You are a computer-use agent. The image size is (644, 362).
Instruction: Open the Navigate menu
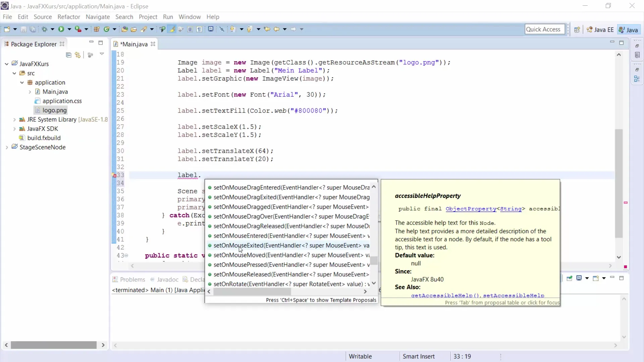(x=98, y=17)
